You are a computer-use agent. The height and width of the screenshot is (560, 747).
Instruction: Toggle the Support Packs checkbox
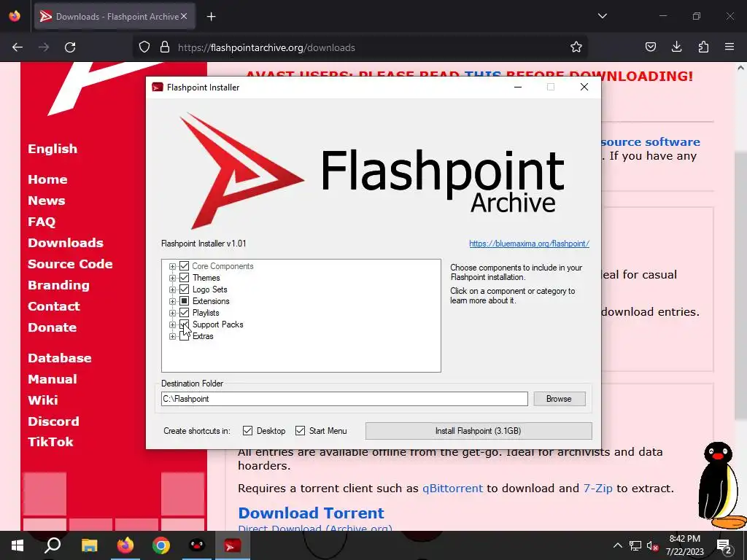pos(184,324)
